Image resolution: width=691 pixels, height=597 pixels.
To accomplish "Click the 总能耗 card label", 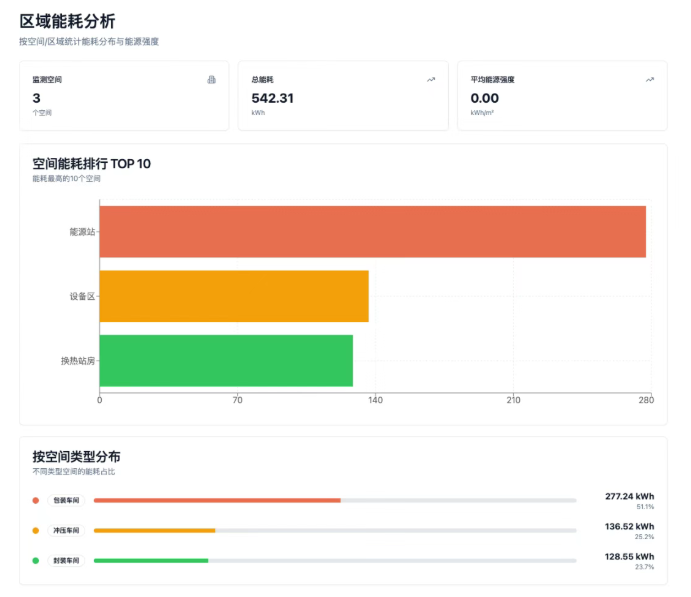I will coord(262,80).
